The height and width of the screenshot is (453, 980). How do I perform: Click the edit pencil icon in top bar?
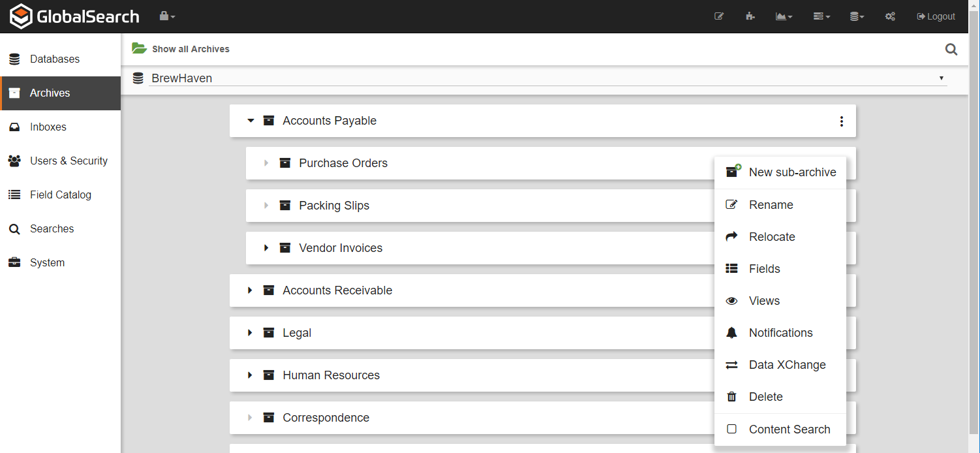(719, 16)
